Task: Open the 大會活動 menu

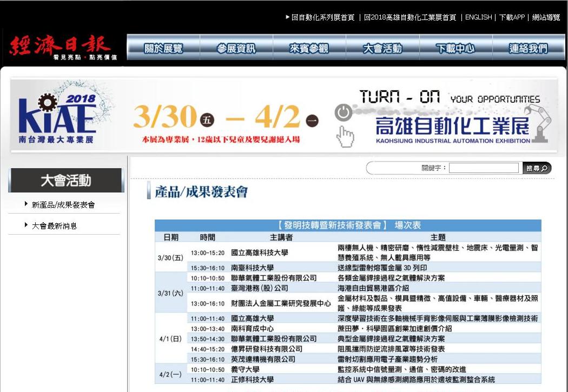Action: point(382,48)
